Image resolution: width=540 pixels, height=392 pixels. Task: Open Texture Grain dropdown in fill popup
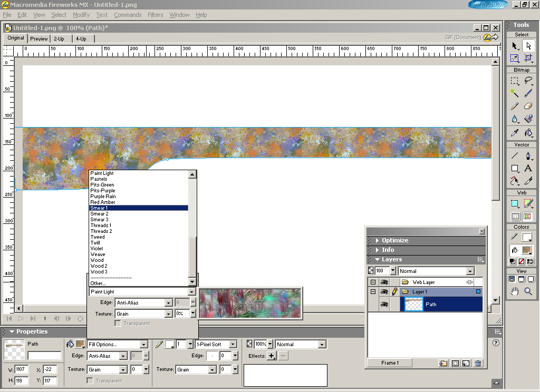coord(168,314)
